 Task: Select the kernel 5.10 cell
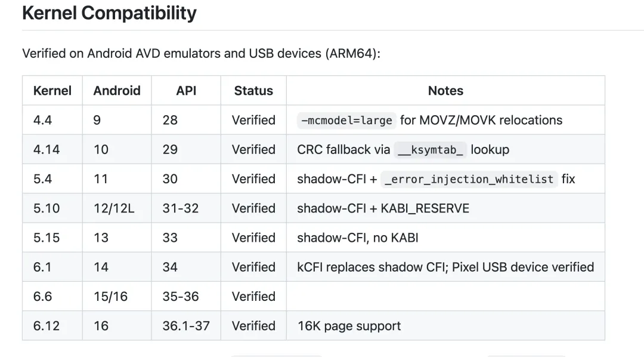click(x=47, y=208)
